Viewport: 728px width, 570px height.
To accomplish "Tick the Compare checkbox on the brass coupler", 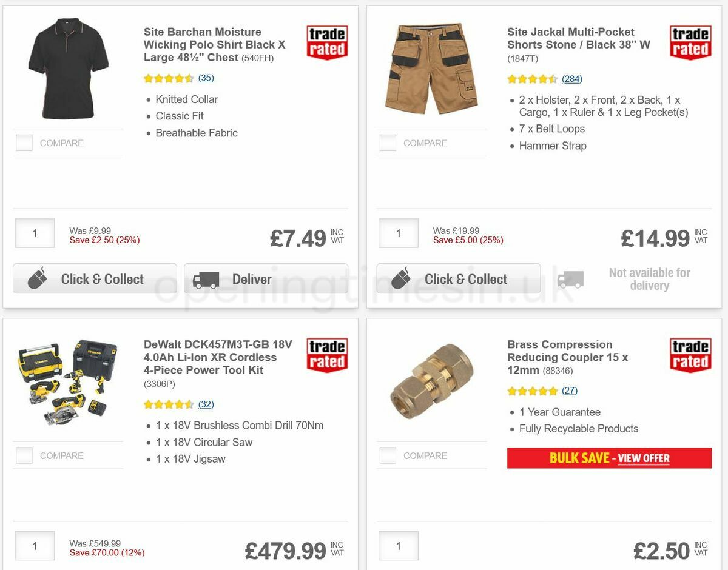I will coord(387,455).
